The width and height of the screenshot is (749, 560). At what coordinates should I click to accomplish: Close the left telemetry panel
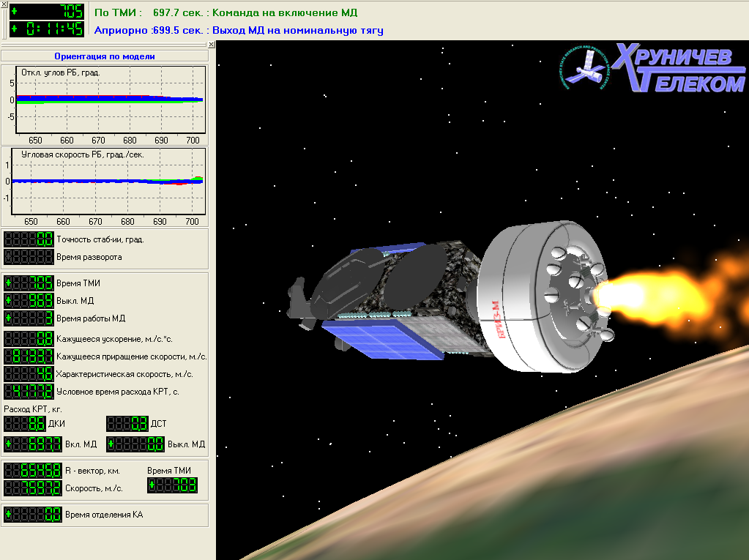click(x=211, y=45)
